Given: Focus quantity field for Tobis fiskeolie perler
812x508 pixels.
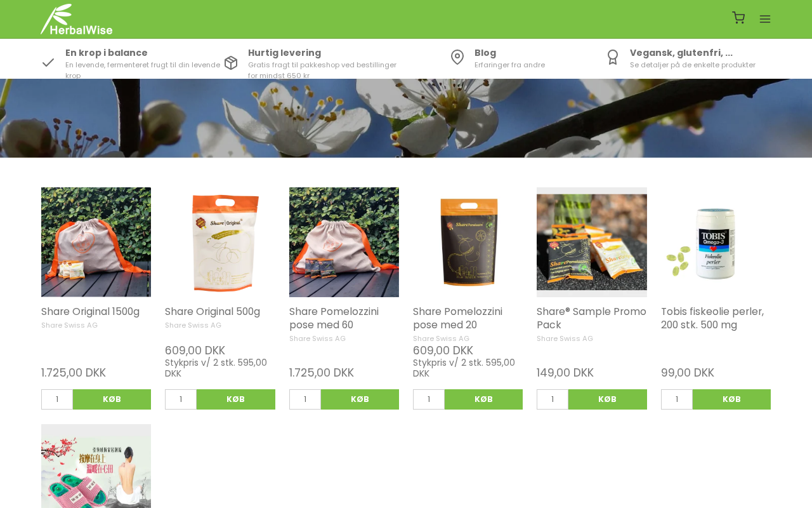Looking at the screenshot, I should click(x=677, y=399).
